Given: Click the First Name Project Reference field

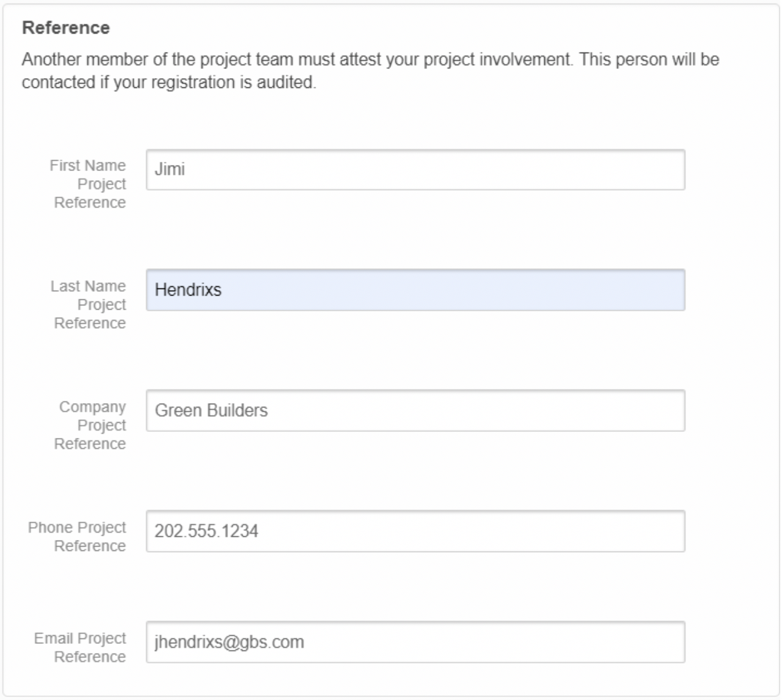Looking at the screenshot, I should [x=415, y=170].
